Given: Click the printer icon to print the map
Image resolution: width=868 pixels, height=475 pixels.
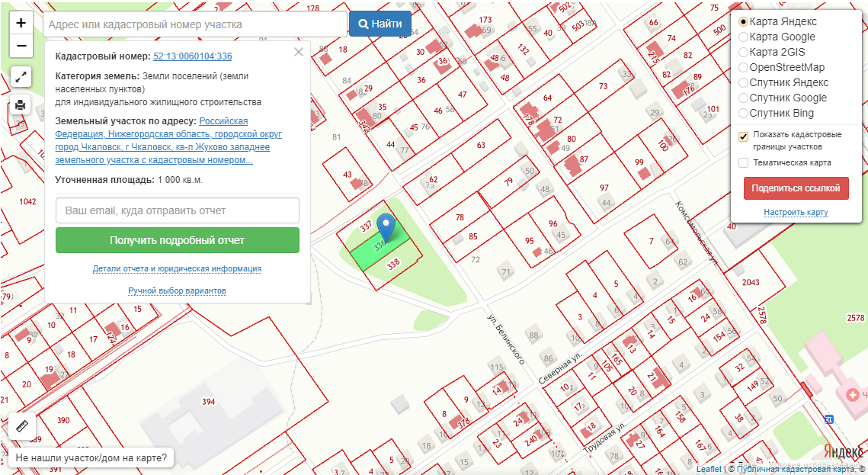Looking at the screenshot, I should click(21, 104).
